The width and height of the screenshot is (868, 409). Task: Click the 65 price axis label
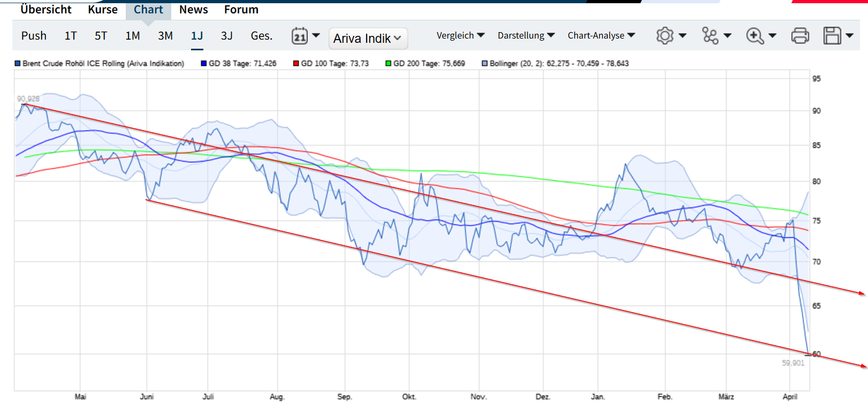point(817,306)
